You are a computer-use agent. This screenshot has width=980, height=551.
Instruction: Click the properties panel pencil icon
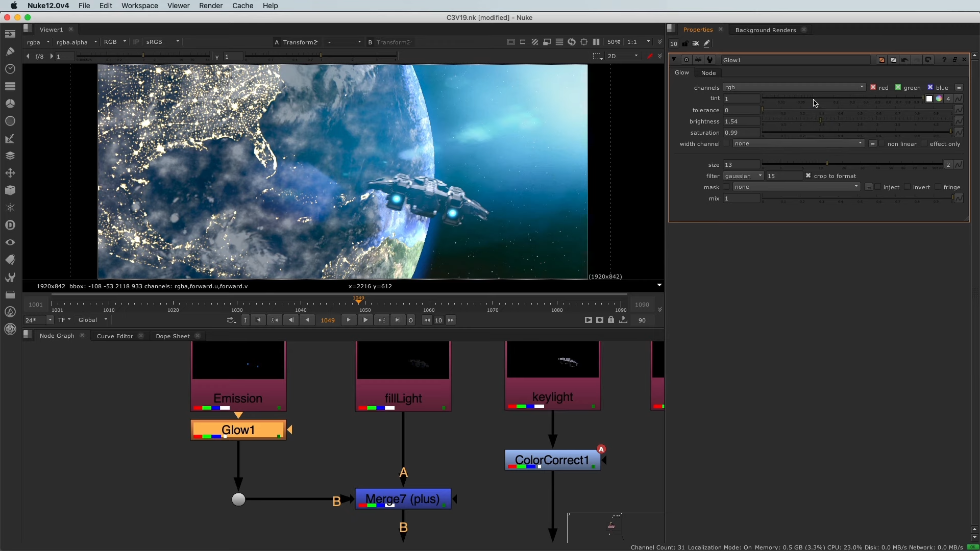click(707, 44)
